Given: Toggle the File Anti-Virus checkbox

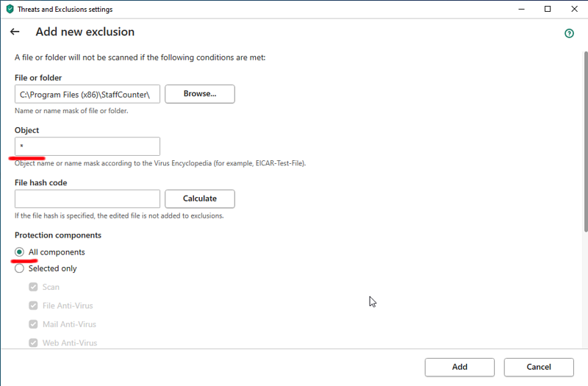Looking at the screenshot, I should 33,305.
